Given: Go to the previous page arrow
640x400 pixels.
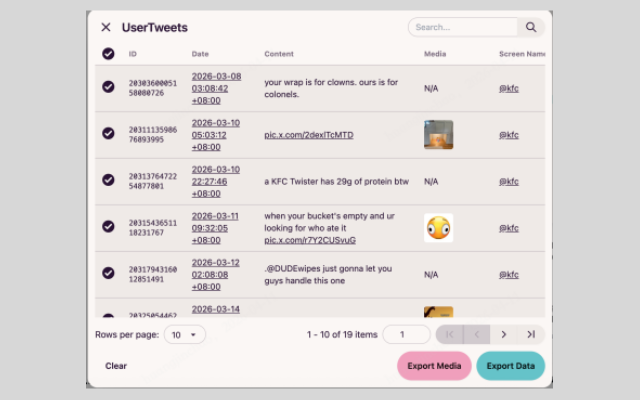Looking at the screenshot, I should tap(477, 335).
